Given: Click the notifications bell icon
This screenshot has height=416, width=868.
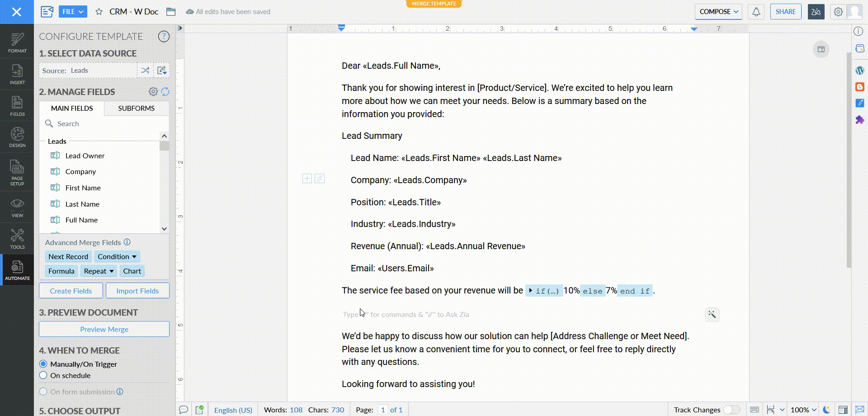Looking at the screenshot, I should [x=756, y=12].
